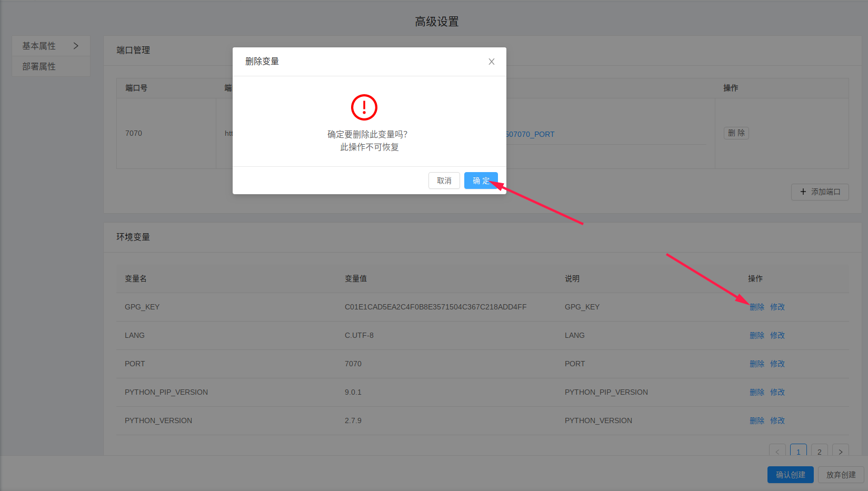The width and height of the screenshot is (868, 491).
Task: Select the C.UTF-8 value cell
Action: click(x=446, y=335)
